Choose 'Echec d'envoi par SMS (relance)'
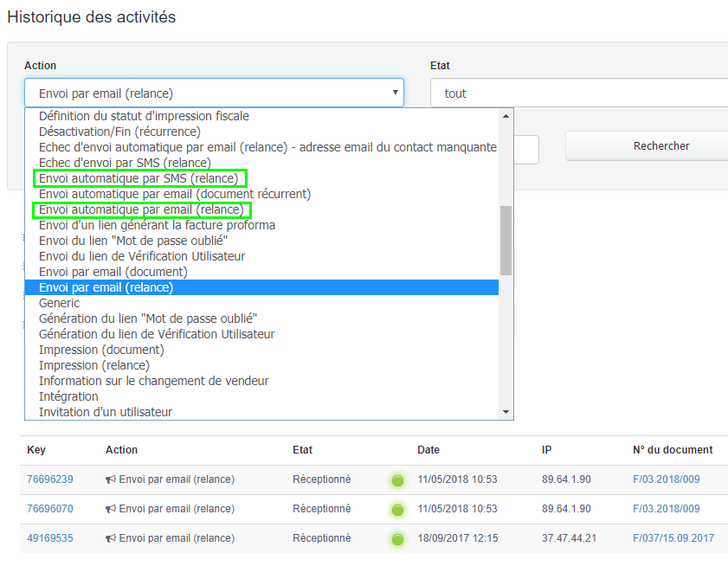Screen dimensions: 728x566 125,163
